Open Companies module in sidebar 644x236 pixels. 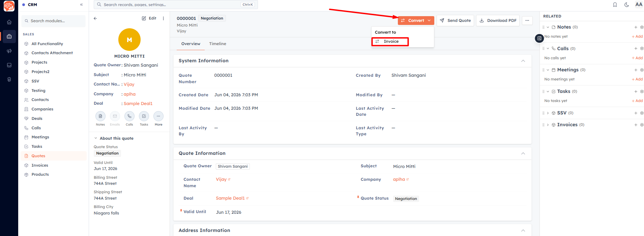(x=54, y=109)
